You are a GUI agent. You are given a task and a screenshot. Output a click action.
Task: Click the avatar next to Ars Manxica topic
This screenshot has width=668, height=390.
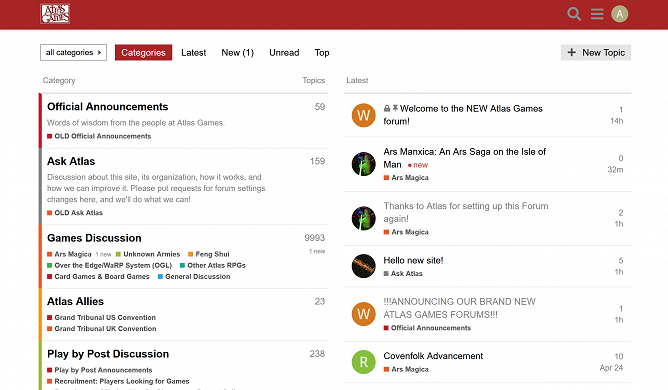(x=363, y=164)
